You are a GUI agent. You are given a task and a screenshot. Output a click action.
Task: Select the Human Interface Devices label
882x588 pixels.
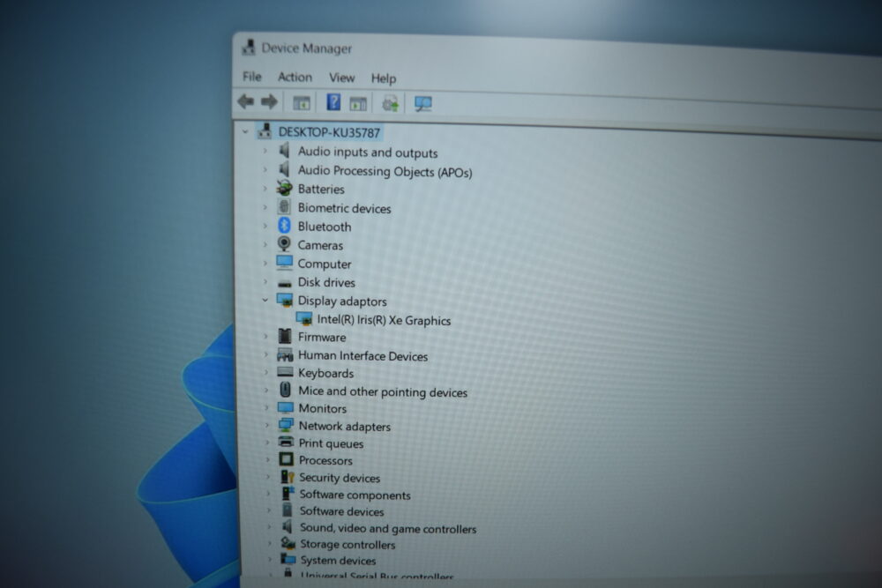(363, 355)
